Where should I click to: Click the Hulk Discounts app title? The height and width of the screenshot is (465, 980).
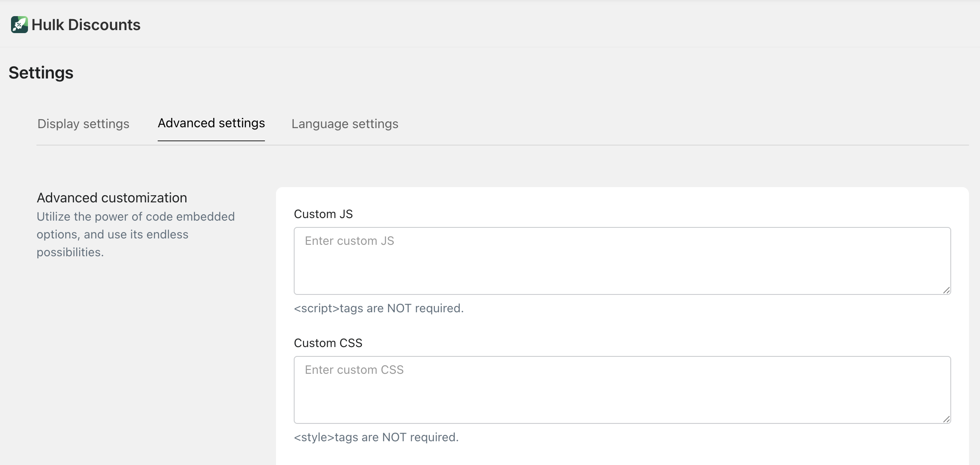coord(86,25)
